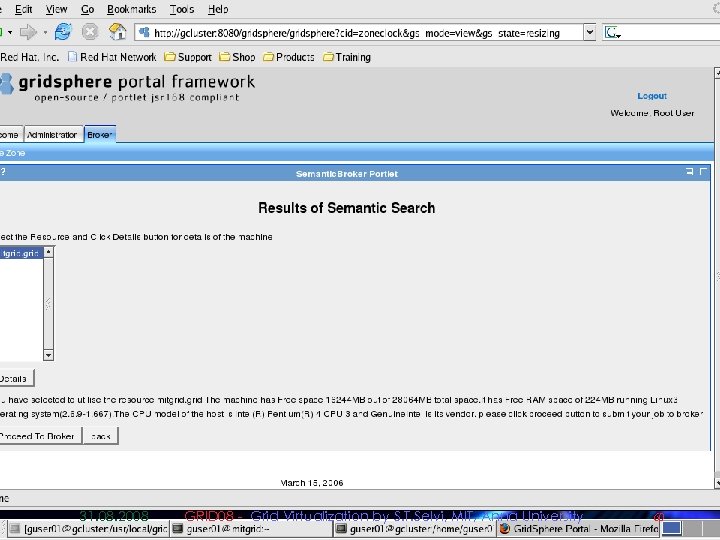Minimize the Semantic Broker Portlet
The height and width of the screenshot is (540, 720).
(690, 171)
